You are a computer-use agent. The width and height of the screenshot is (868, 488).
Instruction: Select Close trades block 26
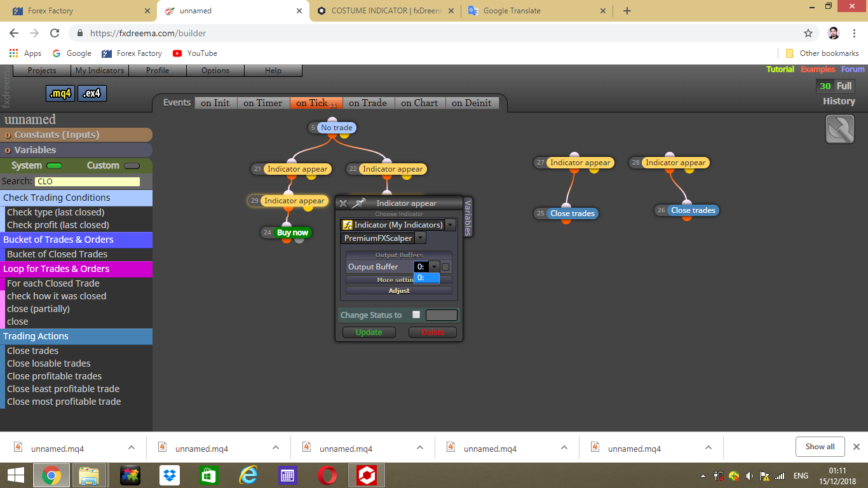693,210
